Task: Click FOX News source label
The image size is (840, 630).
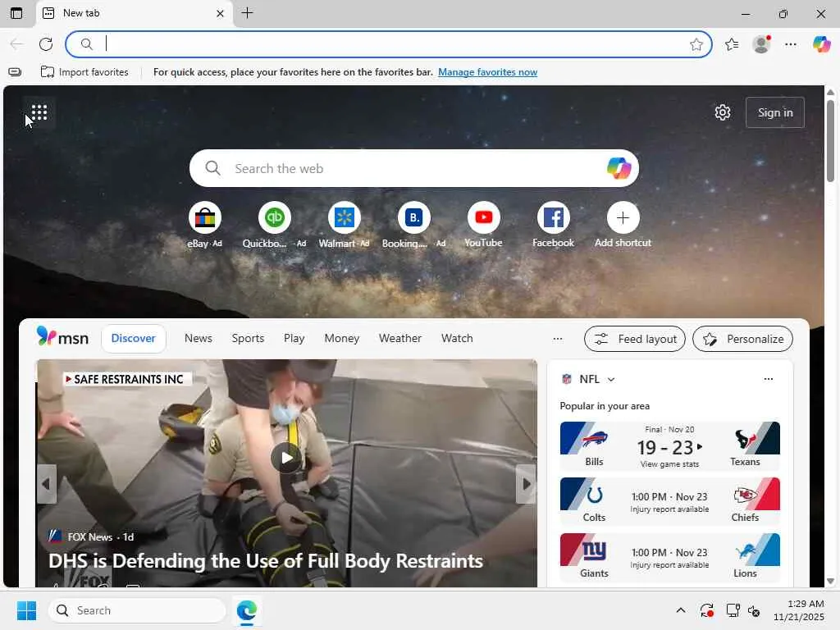Action: click(x=90, y=536)
